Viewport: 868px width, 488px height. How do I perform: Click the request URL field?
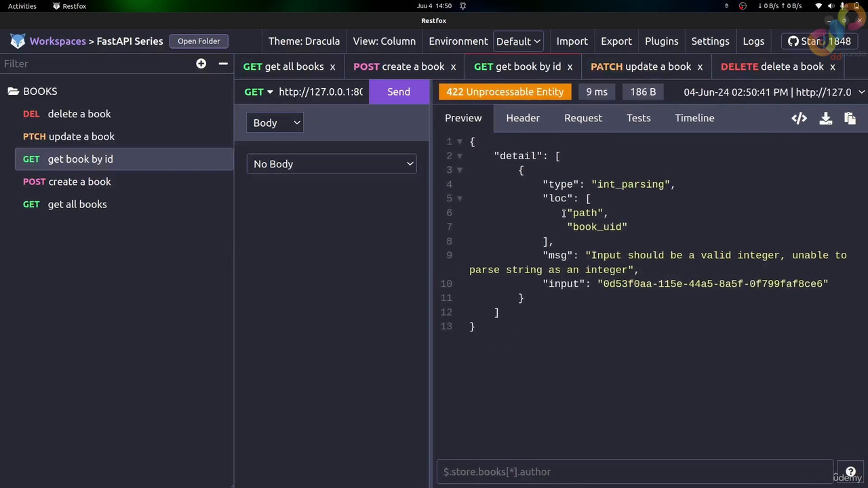point(321,92)
